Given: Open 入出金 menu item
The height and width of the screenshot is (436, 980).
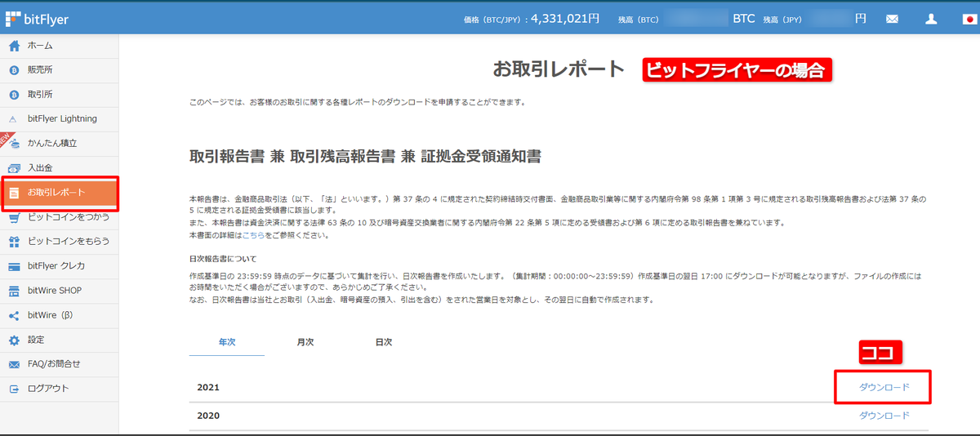Looking at the screenshot, I should pyautogui.click(x=40, y=168).
